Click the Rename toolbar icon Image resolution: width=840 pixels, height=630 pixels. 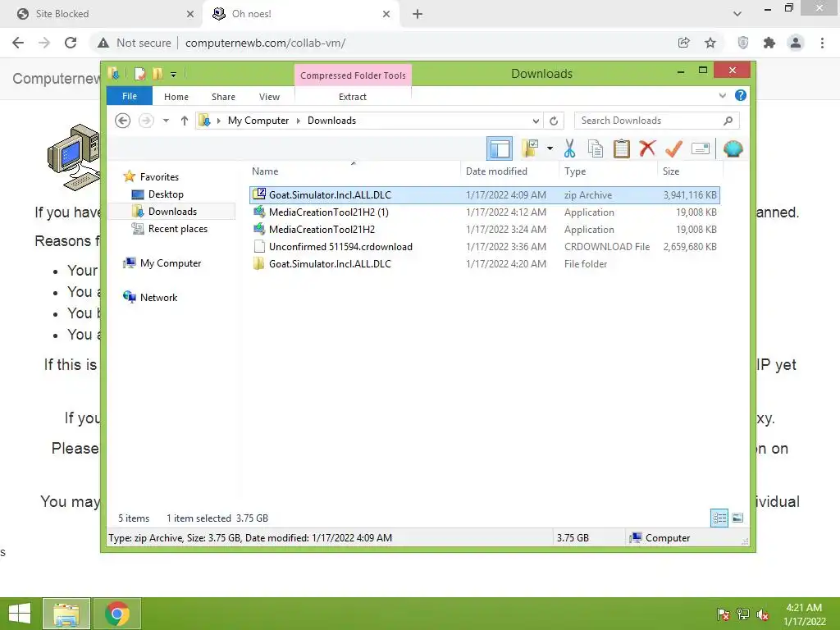pyautogui.click(x=701, y=148)
